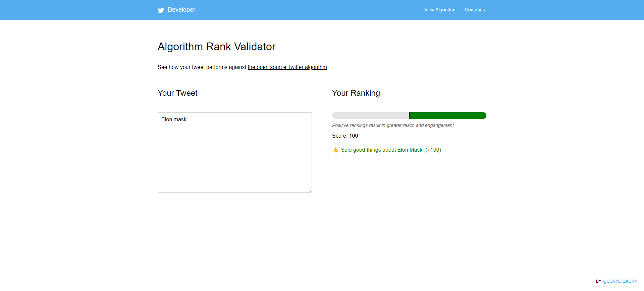The image size is (644, 291).
Task: Click inside the tweet text area
Action: 235,152
